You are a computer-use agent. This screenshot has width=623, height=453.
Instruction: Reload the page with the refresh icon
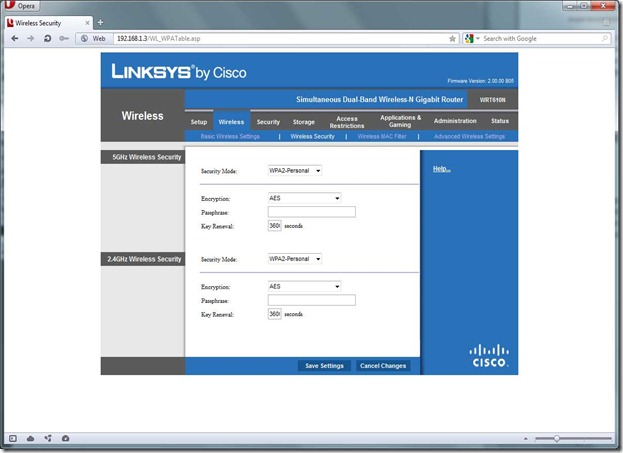(x=47, y=39)
